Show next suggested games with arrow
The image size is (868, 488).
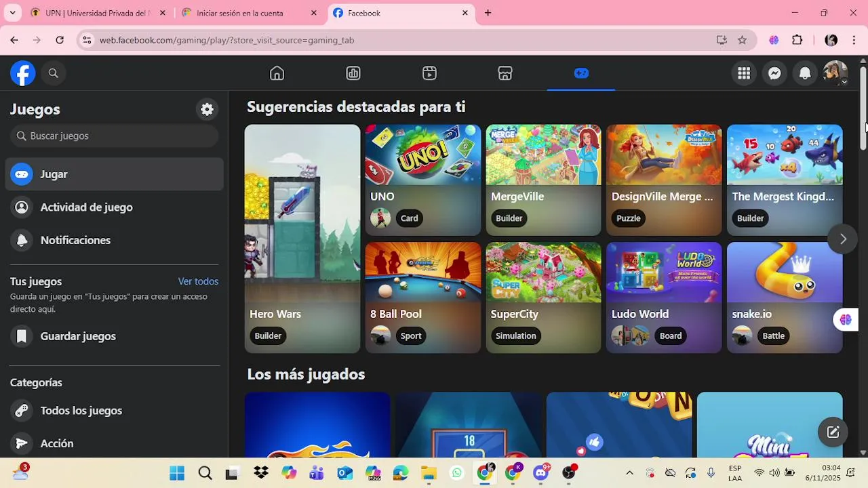pyautogui.click(x=843, y=239)
